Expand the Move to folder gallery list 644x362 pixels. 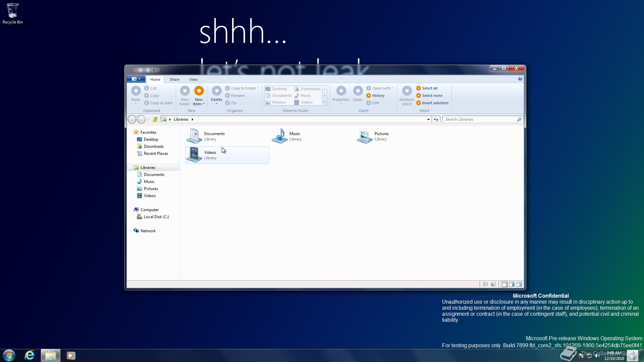[324, 103]
